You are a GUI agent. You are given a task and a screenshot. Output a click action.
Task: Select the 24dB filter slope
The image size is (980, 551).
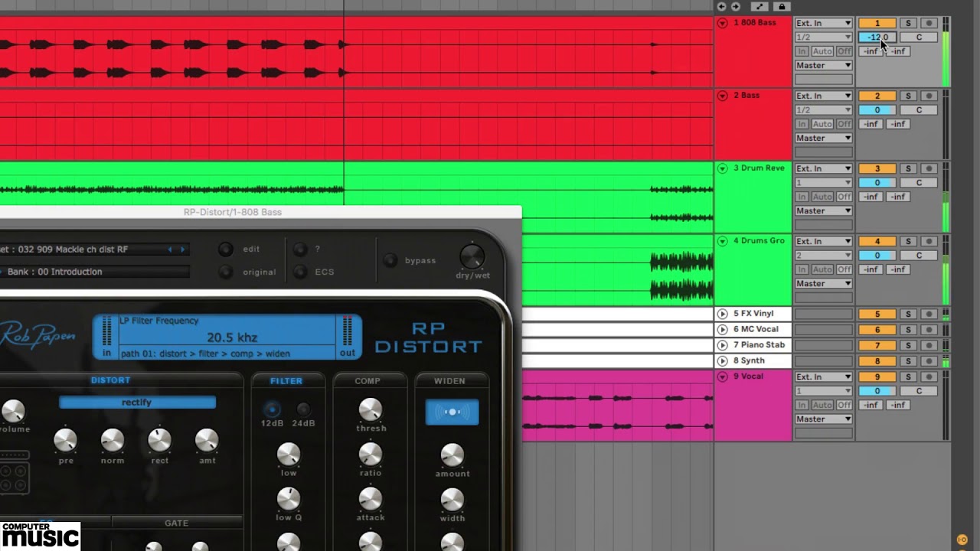click(303, 409)
